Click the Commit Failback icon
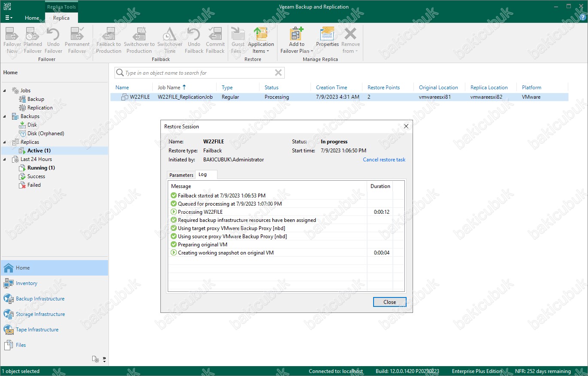588x376 pixels. pyautogui.click(x=215, y=40)
